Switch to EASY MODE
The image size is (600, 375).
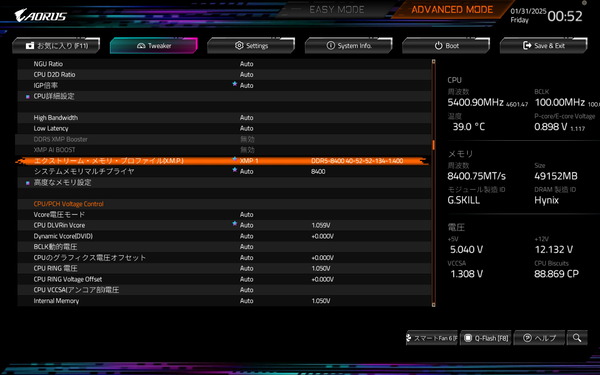click(337, 10)
